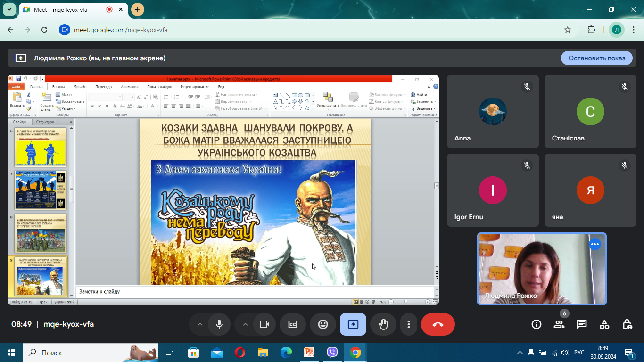Expand the shapes gallery more arrow
Screen dimensions: 644x362
coord(313,108)
